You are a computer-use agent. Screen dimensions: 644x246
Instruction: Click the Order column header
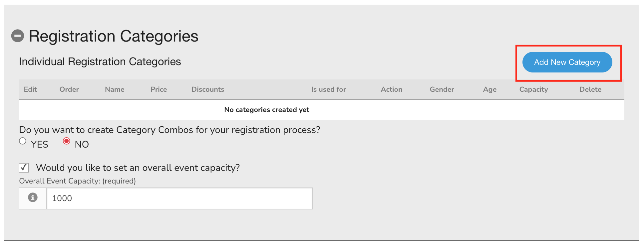[x=69, y=89]
